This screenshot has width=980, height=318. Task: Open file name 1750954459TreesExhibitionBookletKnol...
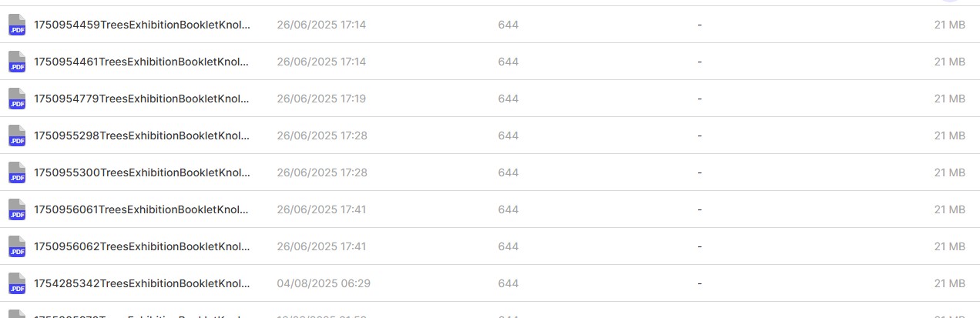point(142,25)
